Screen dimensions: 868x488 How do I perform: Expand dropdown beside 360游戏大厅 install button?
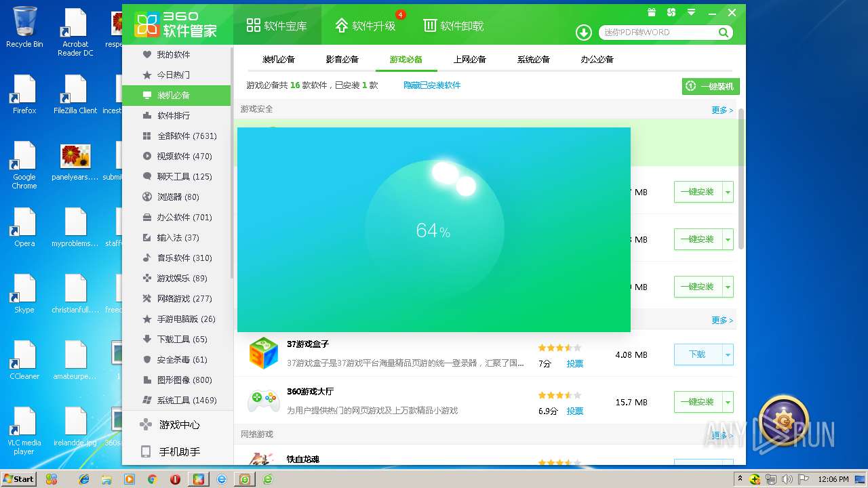[728, 402]
